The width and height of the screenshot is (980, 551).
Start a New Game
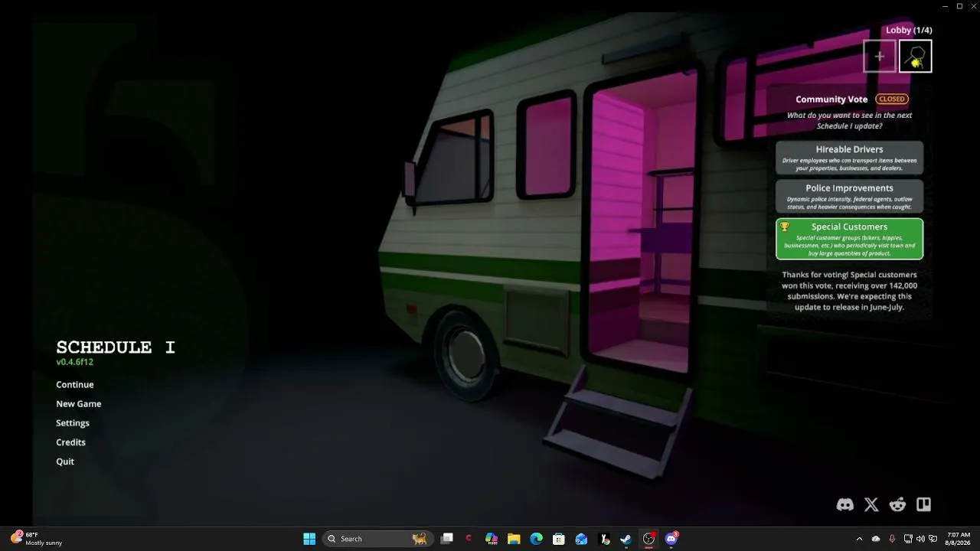tap(79, 404)
